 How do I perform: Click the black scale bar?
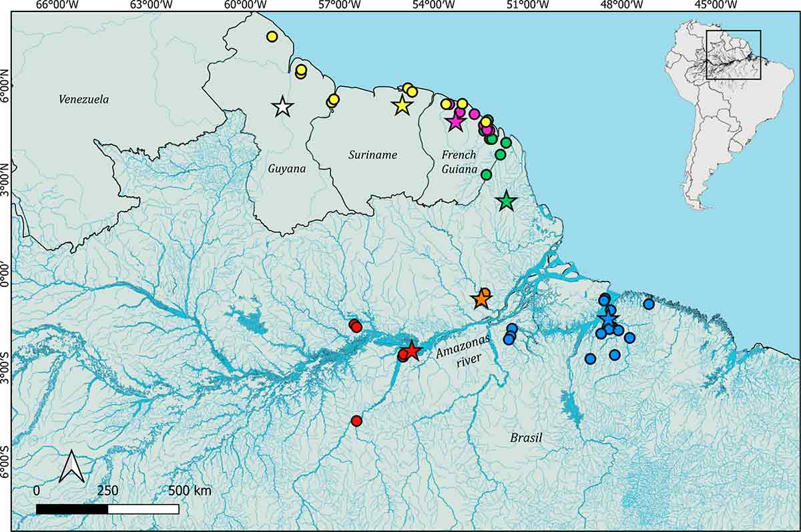pos(107,509)
